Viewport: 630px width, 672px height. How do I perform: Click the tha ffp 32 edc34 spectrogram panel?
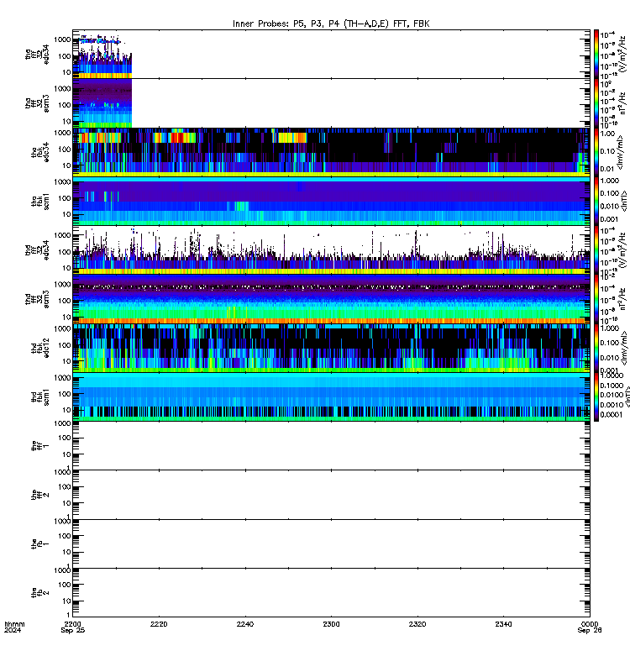(331, 54)
